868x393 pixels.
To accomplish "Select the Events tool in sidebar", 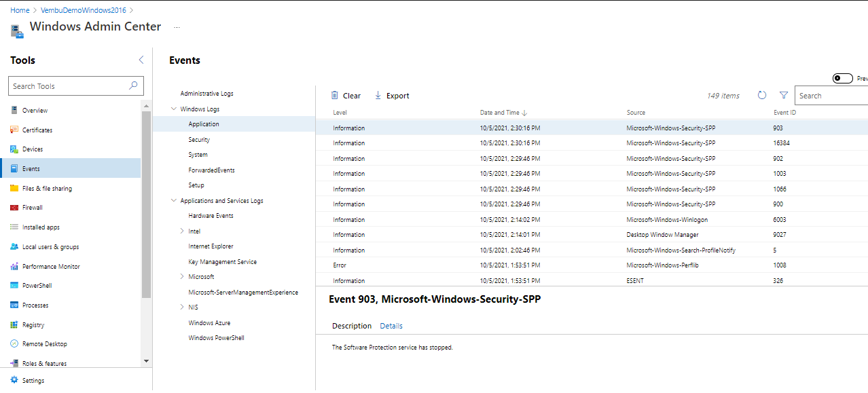I will [71, 168].
